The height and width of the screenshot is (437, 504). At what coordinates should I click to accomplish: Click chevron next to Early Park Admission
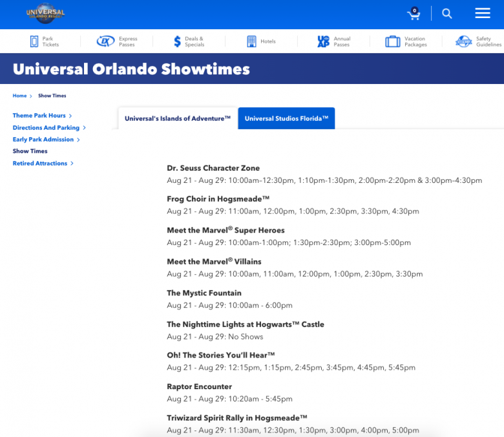click(x=78, y=140)
